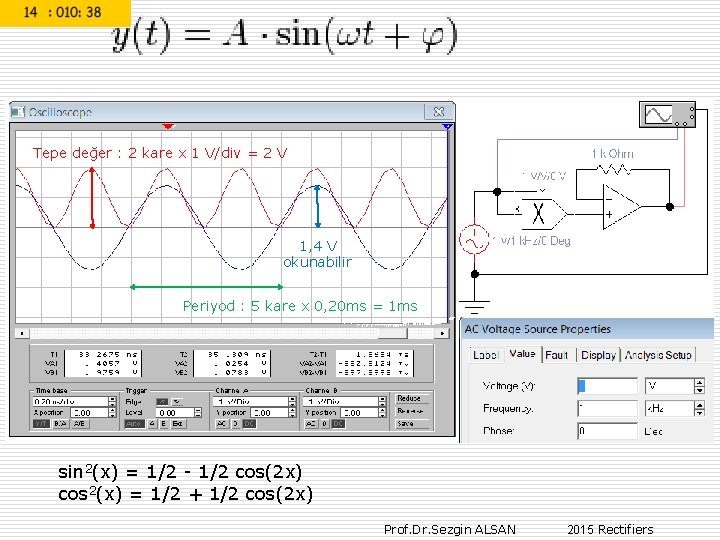Screen dimensions: 720x540
Task: Click the Oscilloscope window title icon
Action: tap(17, 112)
